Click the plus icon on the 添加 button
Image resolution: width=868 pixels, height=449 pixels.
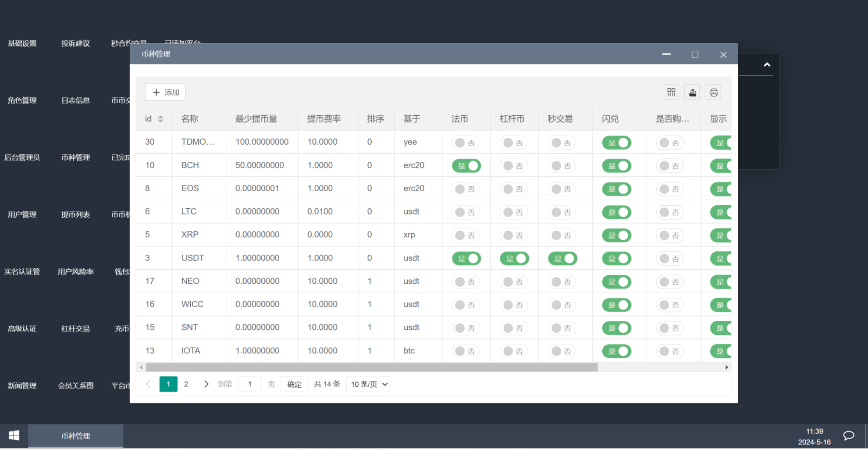click(x=157, y=92)
